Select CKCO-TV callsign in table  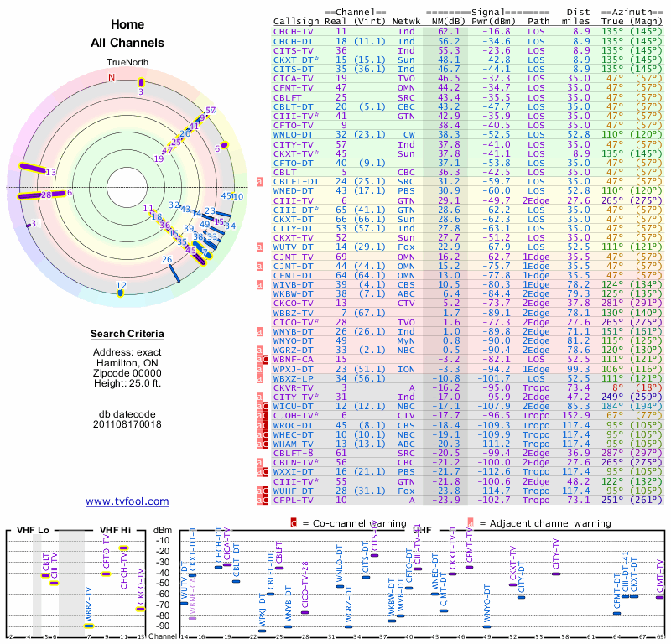[293, 304]
